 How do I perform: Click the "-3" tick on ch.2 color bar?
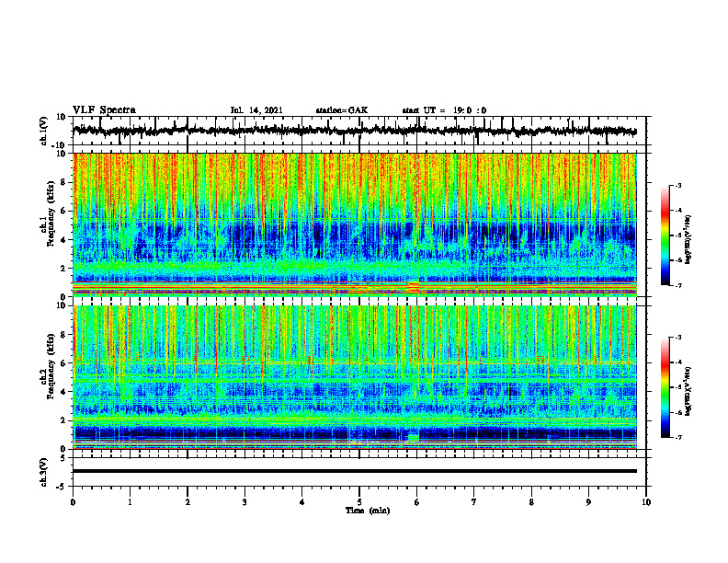[x=678, y=338]
